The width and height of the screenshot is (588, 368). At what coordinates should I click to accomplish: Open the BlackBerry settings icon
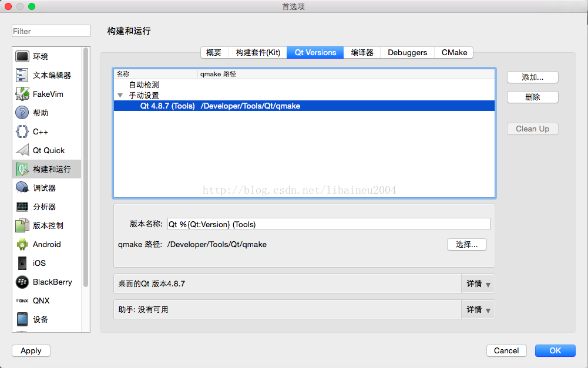click(x=22, y=282)
